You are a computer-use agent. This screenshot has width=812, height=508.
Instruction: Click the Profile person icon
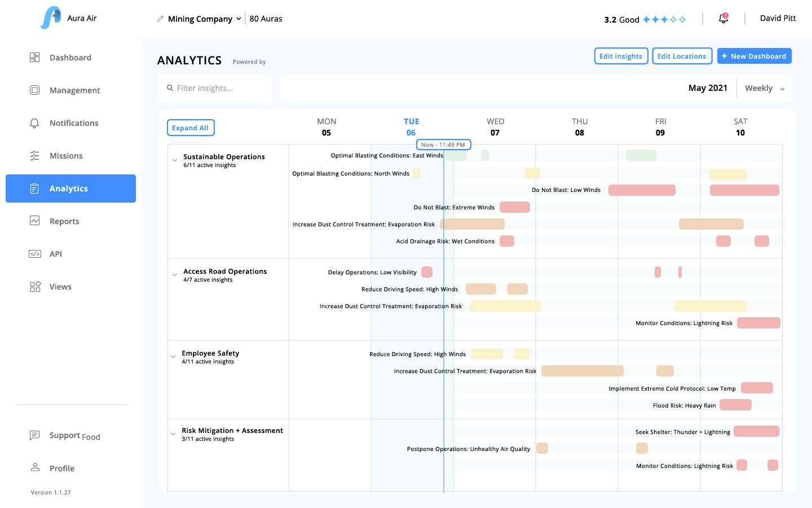click(x=34, y=467)
